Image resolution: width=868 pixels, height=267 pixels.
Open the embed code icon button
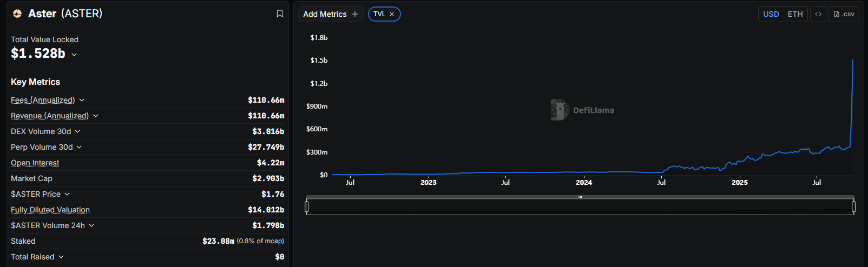point(818,14)
